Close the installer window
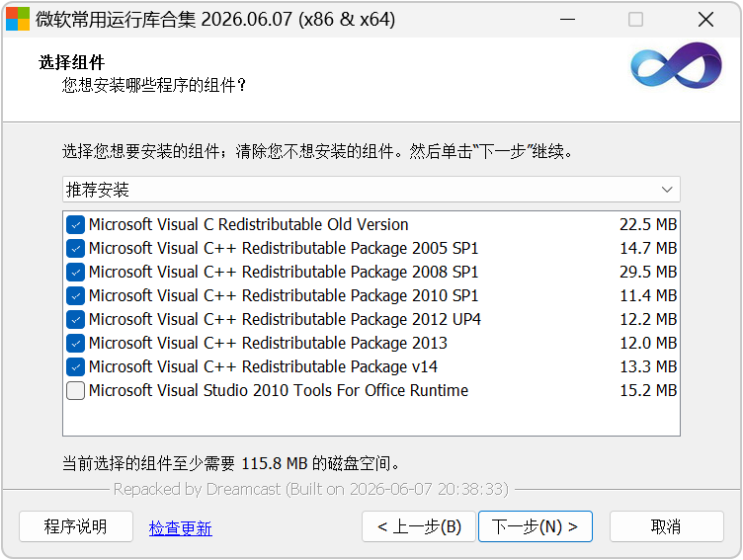Screen dimensions: 743x560 tap(705, 20)
